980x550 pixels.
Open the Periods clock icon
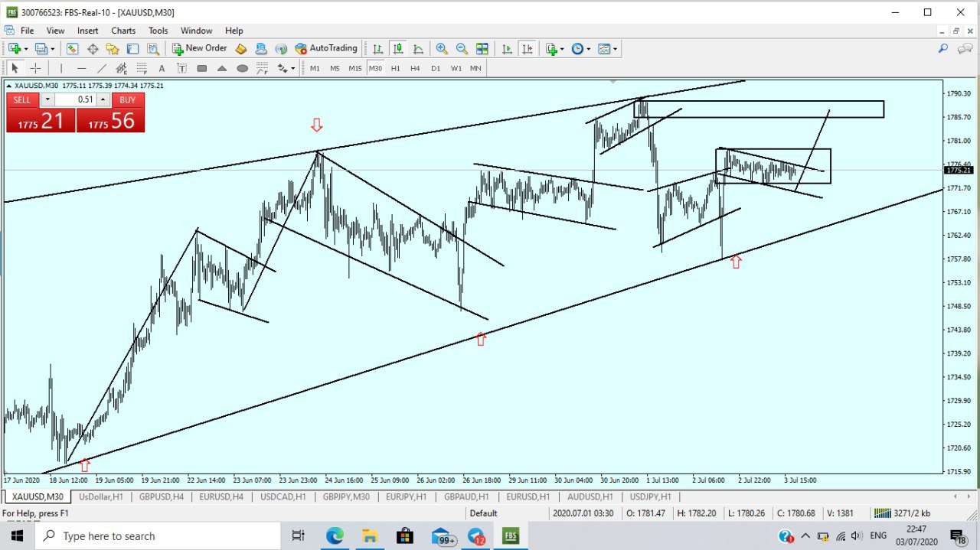tap(577, 49)
